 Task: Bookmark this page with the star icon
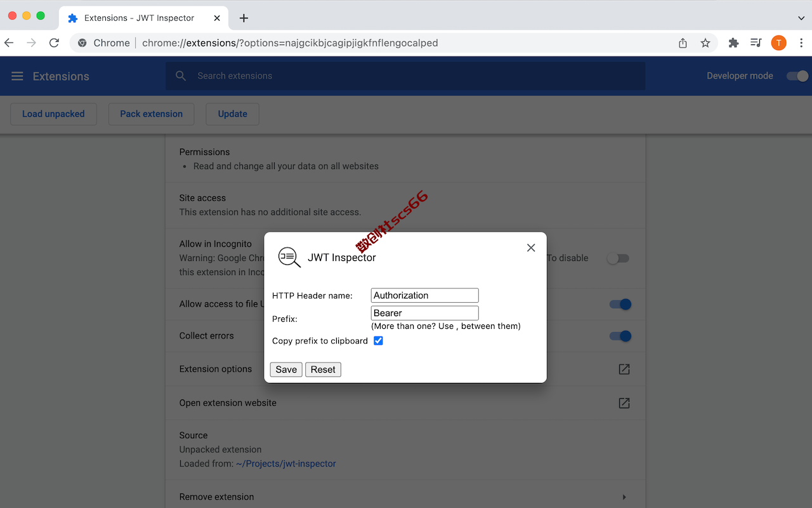tap(705, 43)
